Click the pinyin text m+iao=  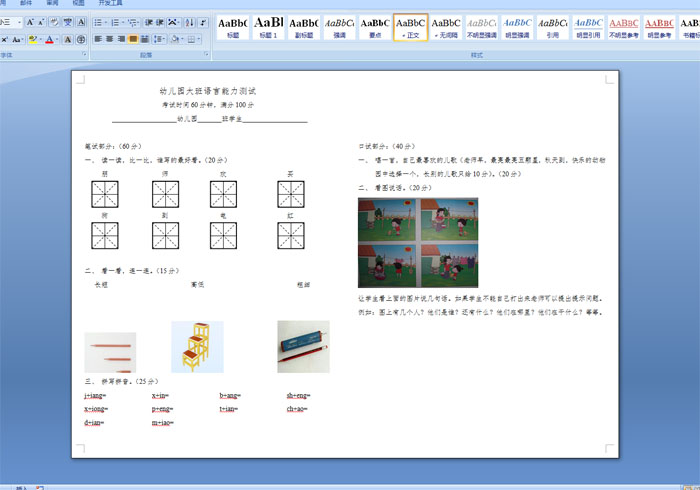[162, 423]
